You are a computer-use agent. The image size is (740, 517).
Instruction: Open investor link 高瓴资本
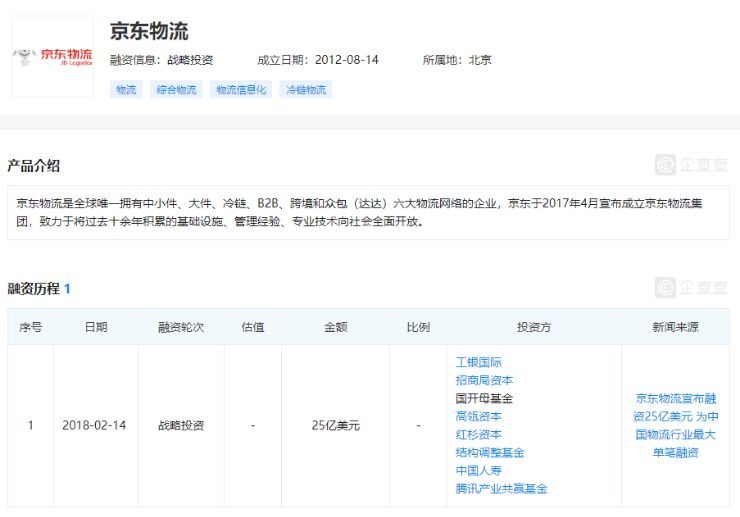coord(479,416)
